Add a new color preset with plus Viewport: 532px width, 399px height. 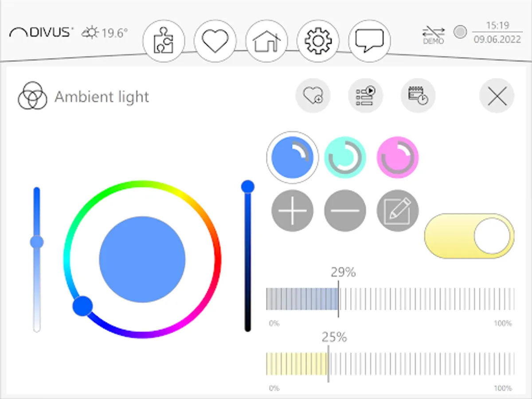tap(292, 211)
